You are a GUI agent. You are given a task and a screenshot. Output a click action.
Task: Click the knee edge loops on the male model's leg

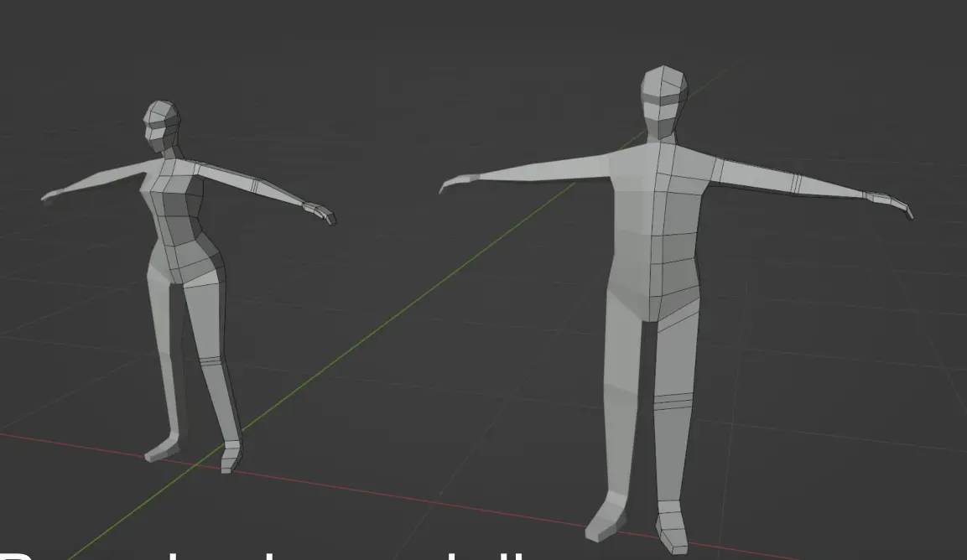[673, 401]
